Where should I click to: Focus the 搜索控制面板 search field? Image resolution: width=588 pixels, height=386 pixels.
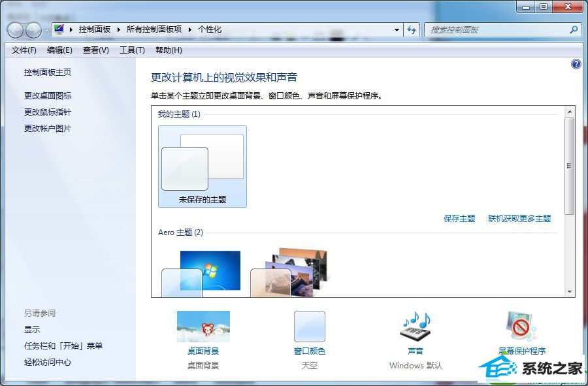(502, 29)
